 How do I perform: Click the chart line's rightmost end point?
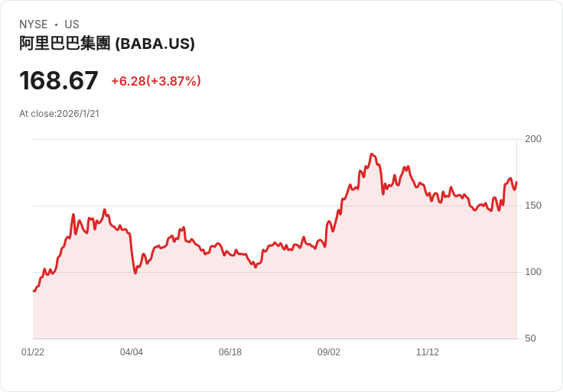click(x=516, y=182)
